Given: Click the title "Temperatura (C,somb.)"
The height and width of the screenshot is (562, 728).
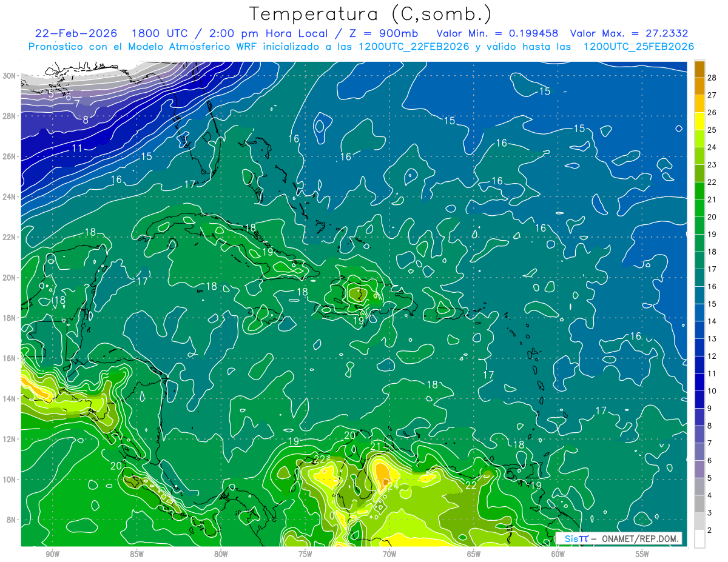Looking at the screenshot, I should (371, 14).
